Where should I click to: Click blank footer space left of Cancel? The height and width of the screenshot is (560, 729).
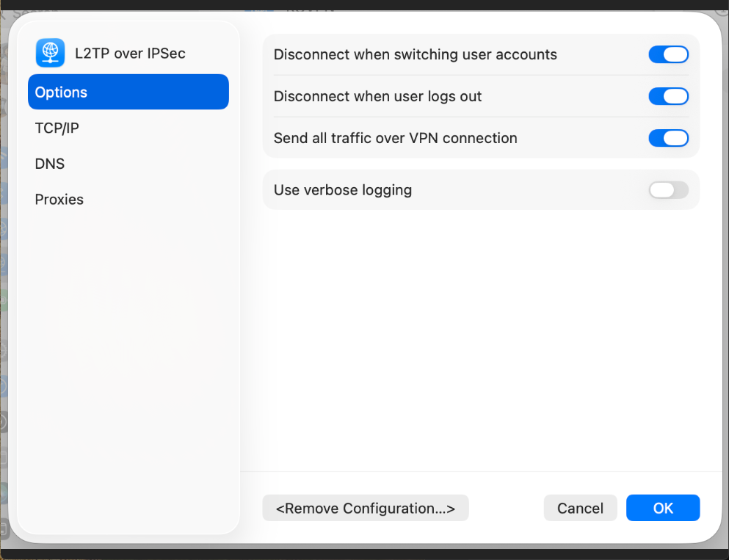tap(507, 508)
